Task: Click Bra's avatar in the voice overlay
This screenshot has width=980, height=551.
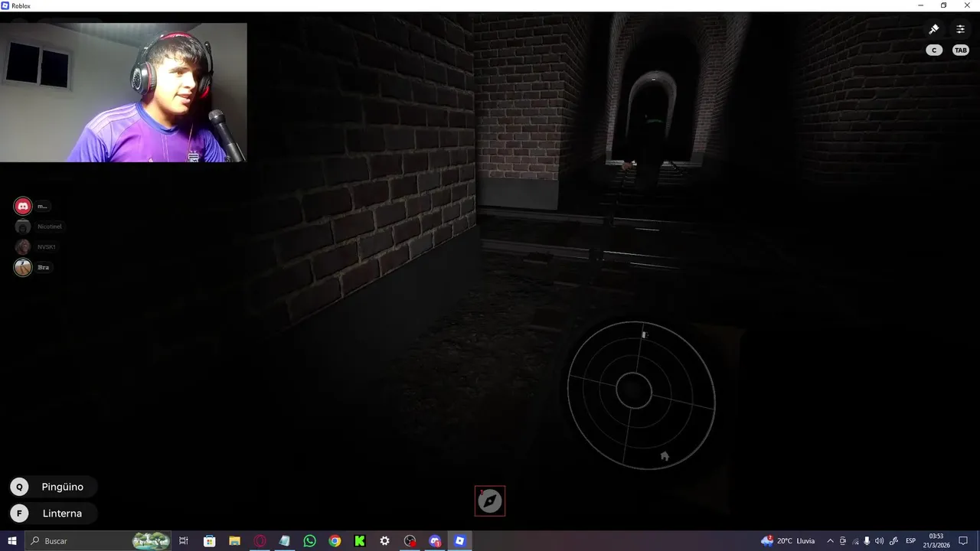Action: pyautogui.click(x=23, y=267)
